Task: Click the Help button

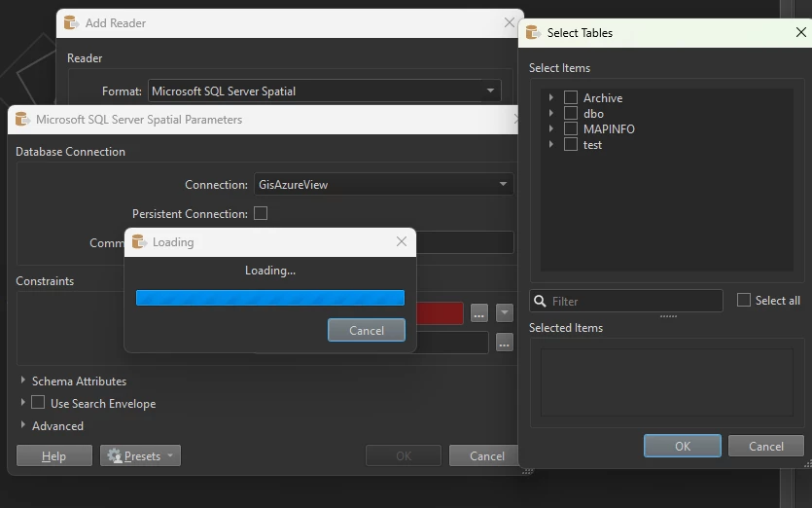Action: 54,455
